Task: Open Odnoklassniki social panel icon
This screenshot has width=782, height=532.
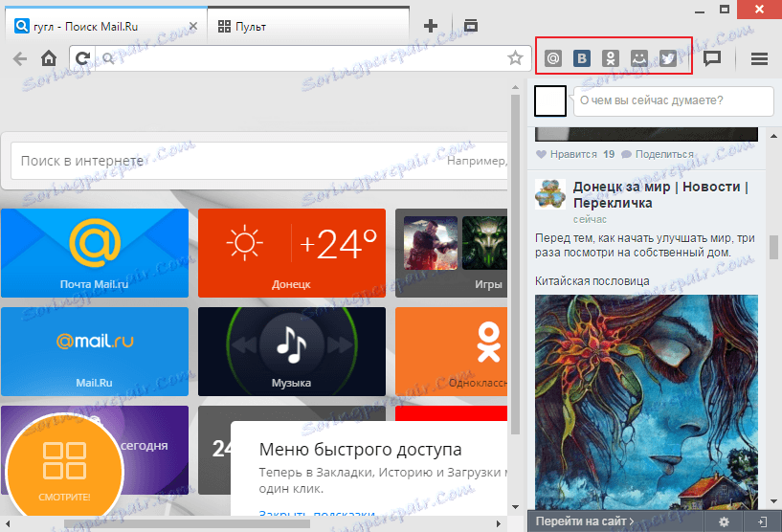Action: click(611, 58)
